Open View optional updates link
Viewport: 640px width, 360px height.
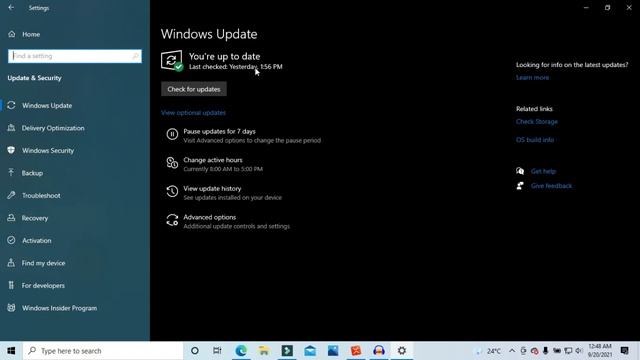tap(193, 113)
